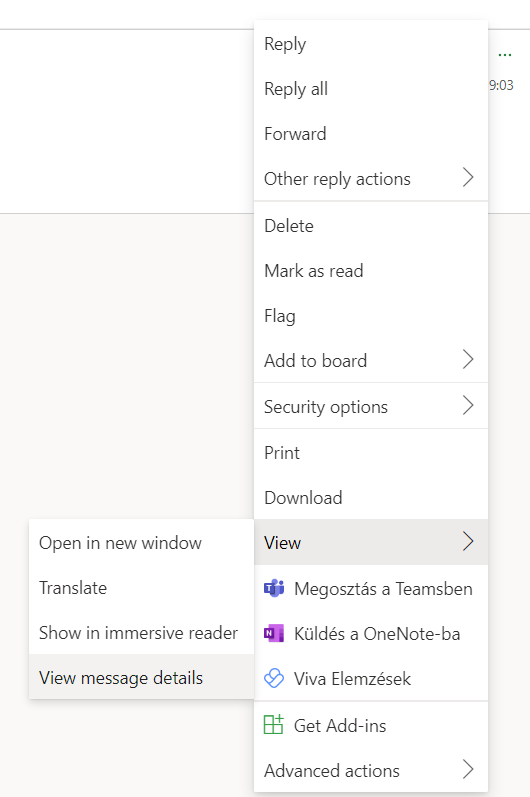The width and height of the screenshot is (530, 797).
Task: Open View message details
Action: point(141,677)
